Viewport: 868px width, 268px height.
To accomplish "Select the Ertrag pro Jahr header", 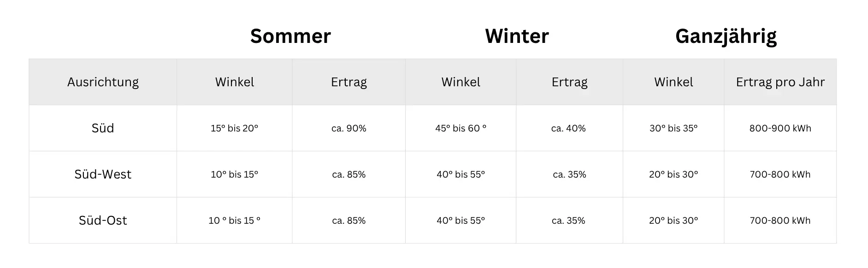I will coord(780,82).
